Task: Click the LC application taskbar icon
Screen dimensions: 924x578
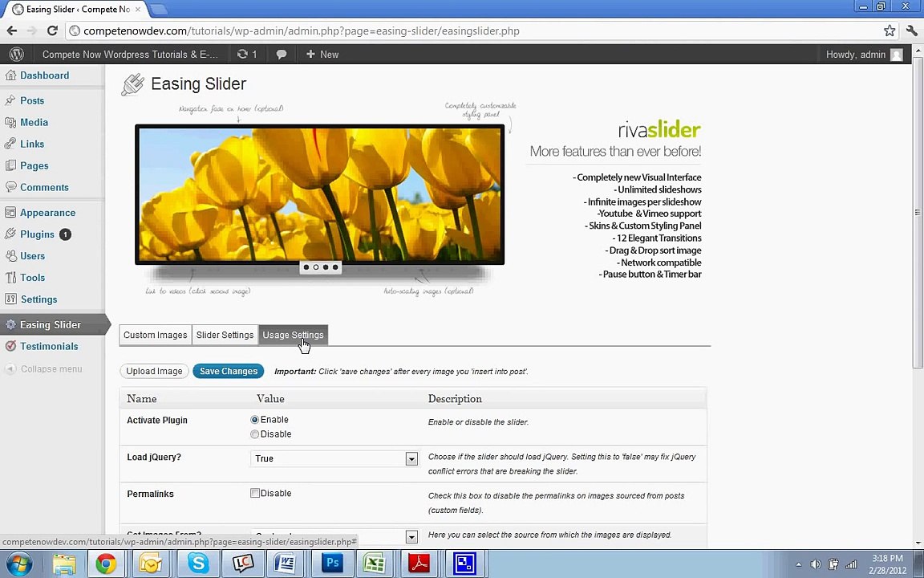Action: [242, 564]
